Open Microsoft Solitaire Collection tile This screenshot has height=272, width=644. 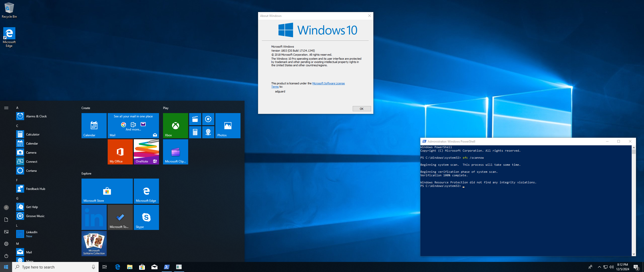click(94, 244)
